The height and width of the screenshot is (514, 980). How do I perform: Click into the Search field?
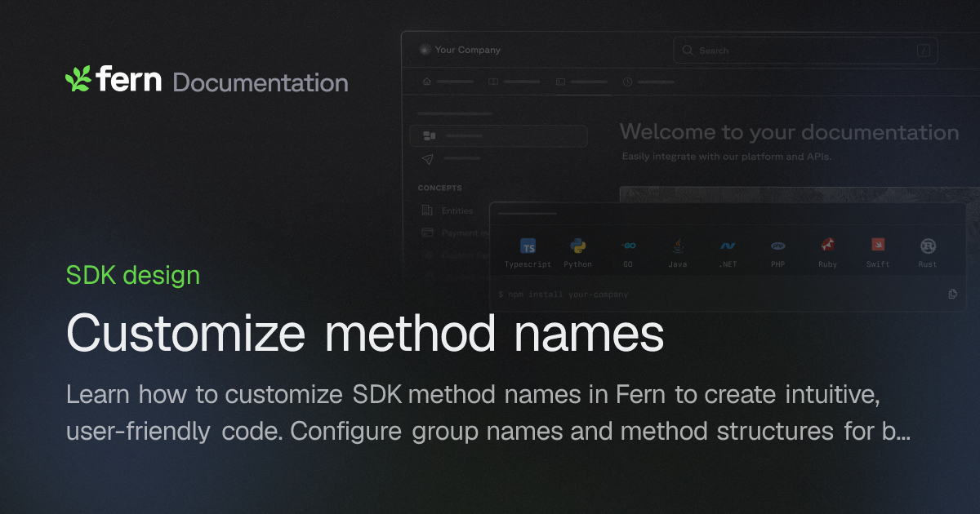point(805,51)
